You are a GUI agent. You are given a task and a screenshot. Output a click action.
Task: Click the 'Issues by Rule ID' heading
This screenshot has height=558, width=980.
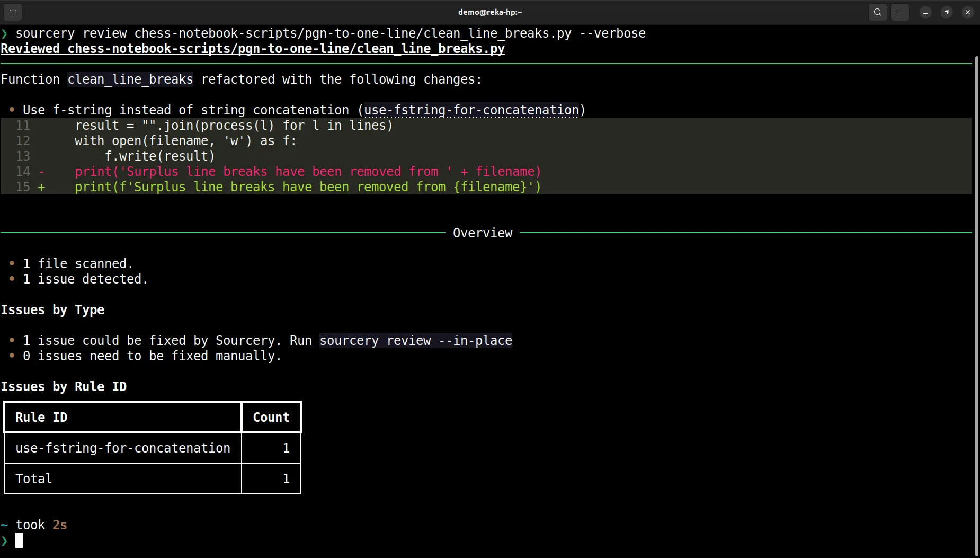[x=65, y=386]
